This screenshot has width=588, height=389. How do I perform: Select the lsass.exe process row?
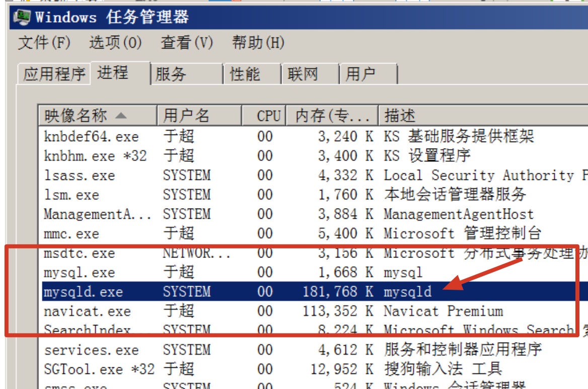pyautogui.click(x=80, y=176)
